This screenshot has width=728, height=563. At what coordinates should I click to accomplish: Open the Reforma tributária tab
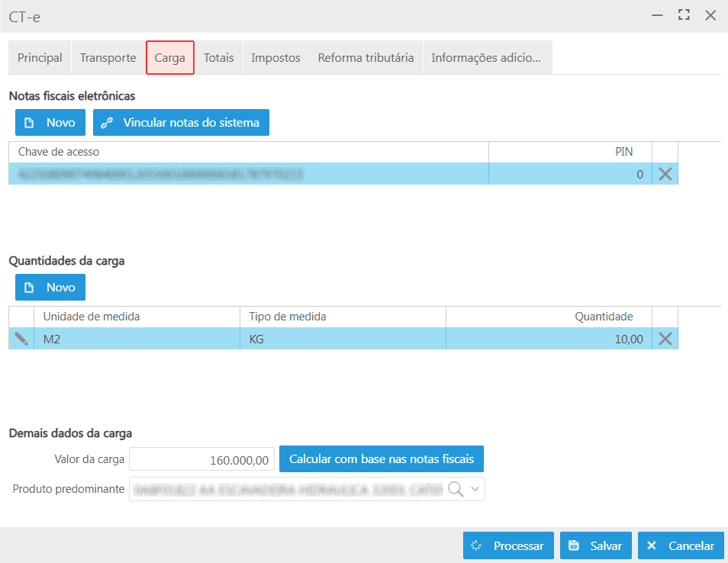[366, 58]
